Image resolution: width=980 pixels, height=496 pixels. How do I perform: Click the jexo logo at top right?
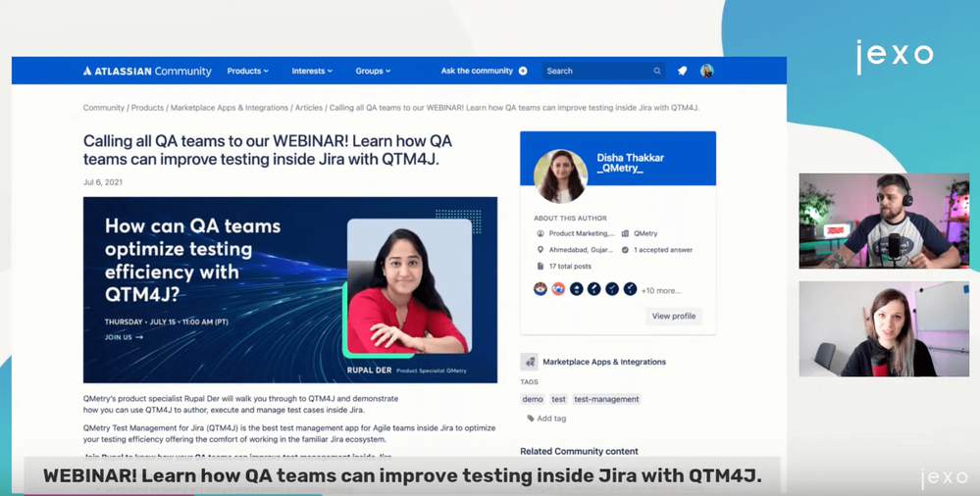(895, 56)
